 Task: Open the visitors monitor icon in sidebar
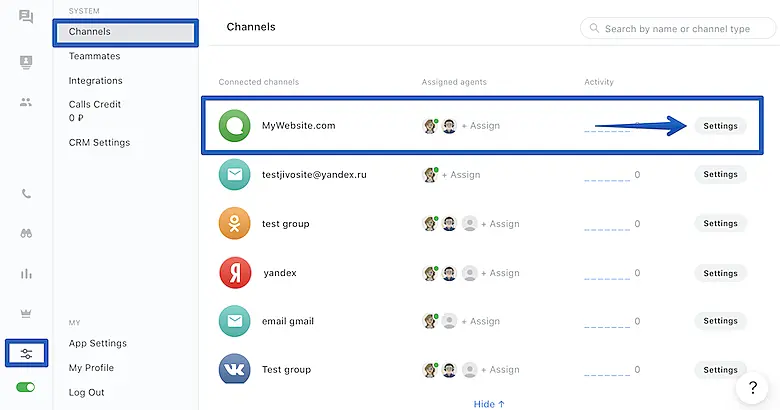pos(26,63)
